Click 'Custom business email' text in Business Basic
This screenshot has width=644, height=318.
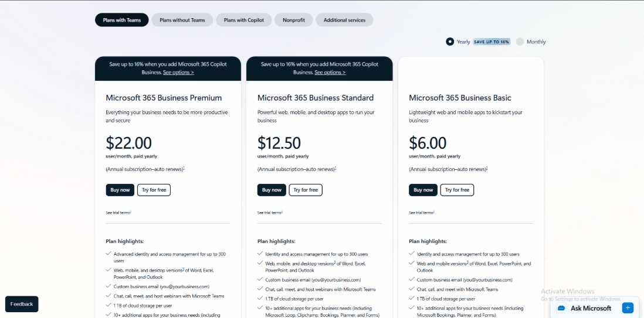pyautogui.click(x=465, y=280)
